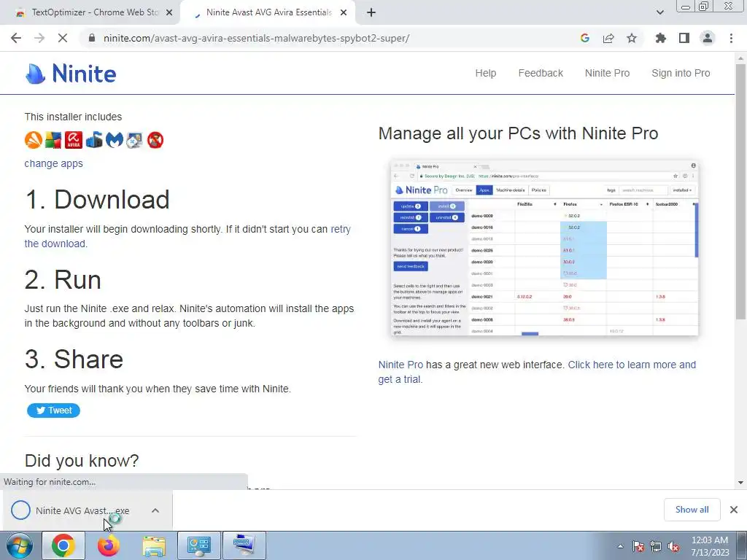Go back with browser back arrow
Viewport: 747px width, 560px height.
coord(16,38)
